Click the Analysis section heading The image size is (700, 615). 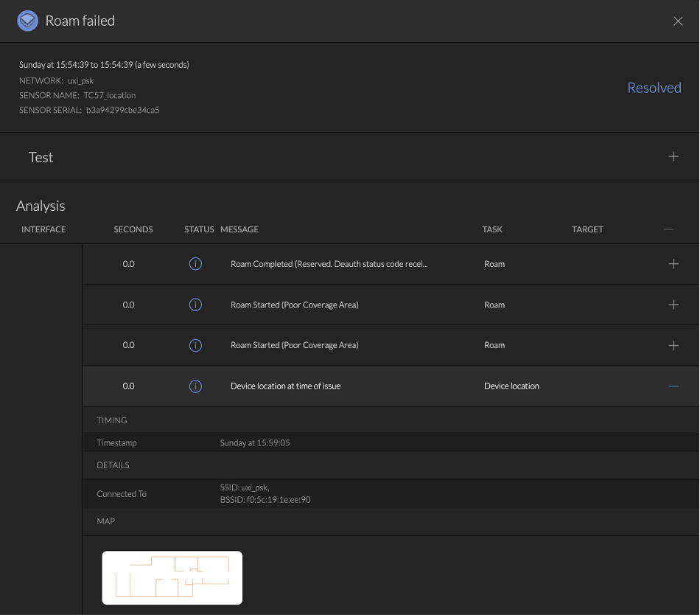tap(41, 206)
